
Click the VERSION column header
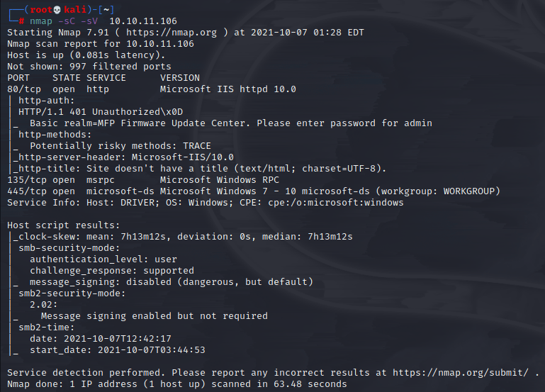[180, 77]
